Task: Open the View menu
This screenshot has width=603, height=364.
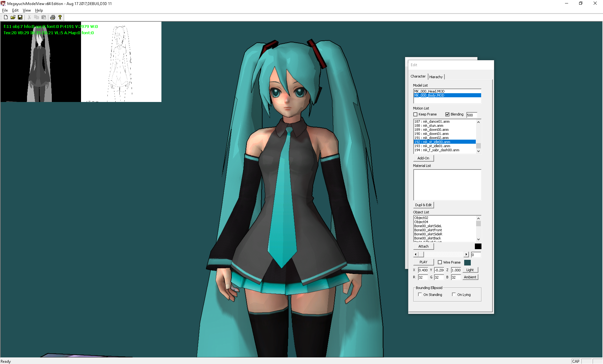Action: point(27,10)
